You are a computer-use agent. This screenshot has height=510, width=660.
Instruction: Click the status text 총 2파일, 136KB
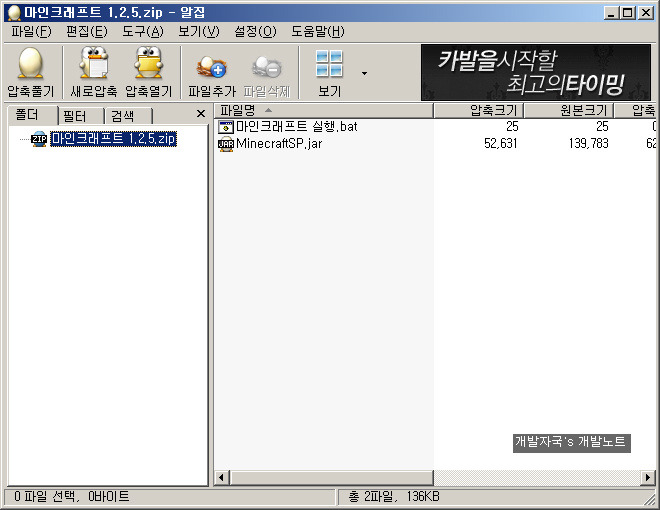point(394,497)
